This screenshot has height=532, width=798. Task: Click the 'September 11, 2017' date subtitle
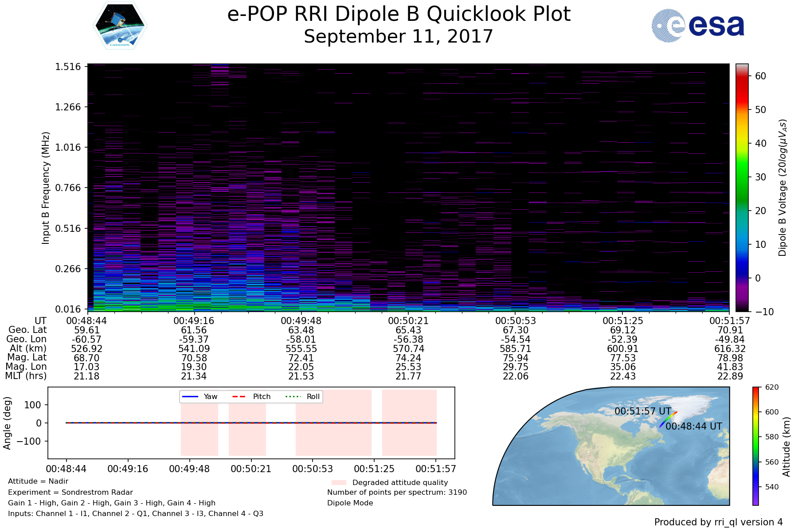398,36
